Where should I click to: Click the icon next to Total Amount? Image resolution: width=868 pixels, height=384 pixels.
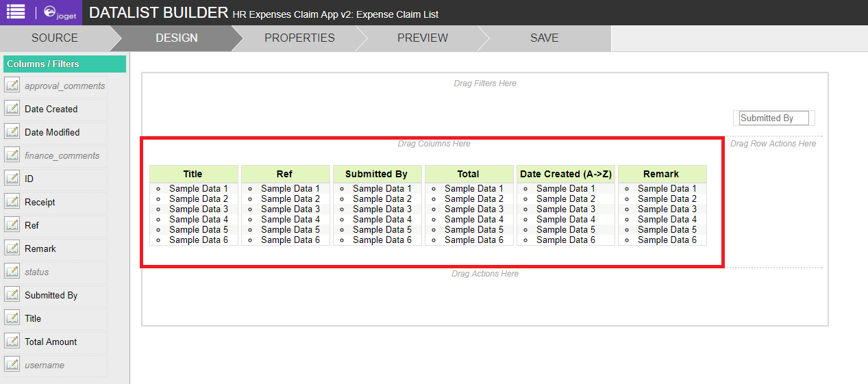12,342
